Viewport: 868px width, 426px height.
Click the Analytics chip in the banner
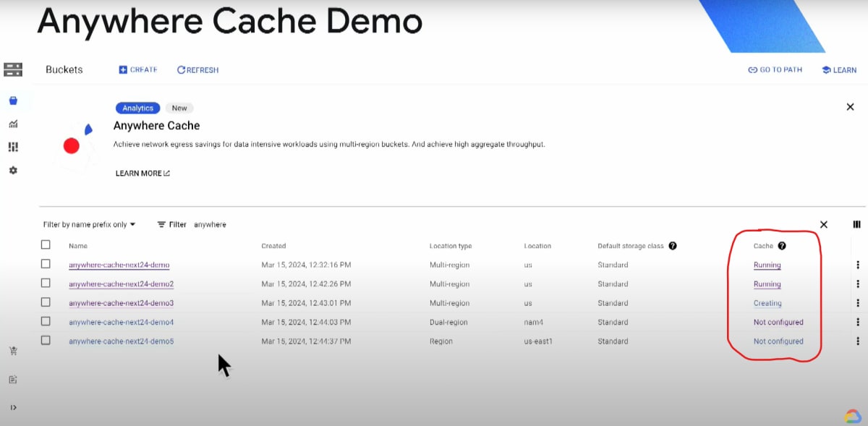[x=137, y=108]
